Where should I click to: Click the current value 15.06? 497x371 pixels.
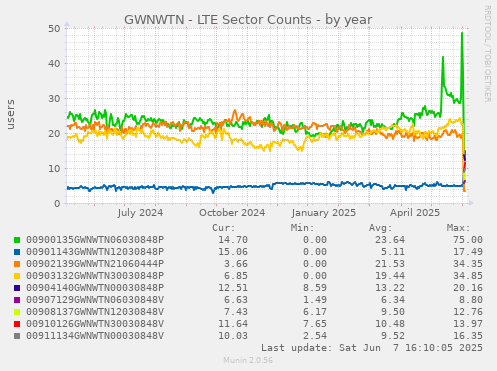(x=233, y=252)
